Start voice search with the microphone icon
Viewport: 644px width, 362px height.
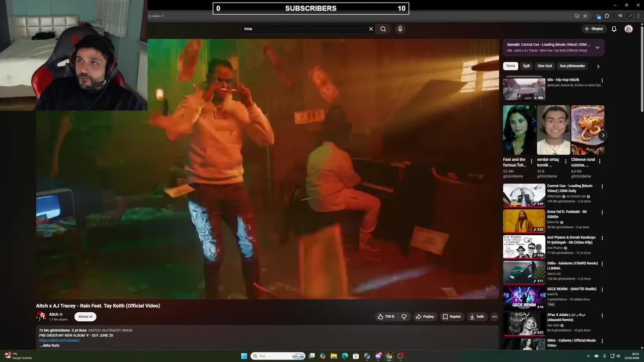(x=400, y=29)
